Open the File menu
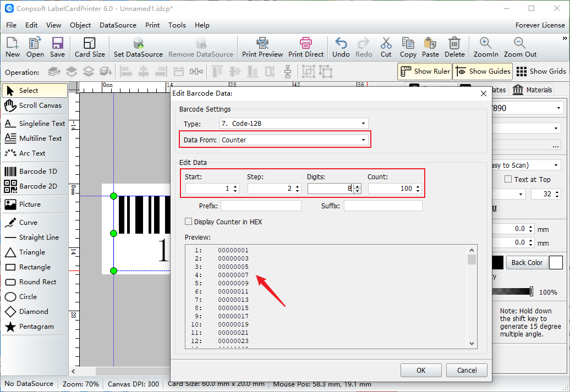This screenshot has height=392, width=570. tap(11, 25)
